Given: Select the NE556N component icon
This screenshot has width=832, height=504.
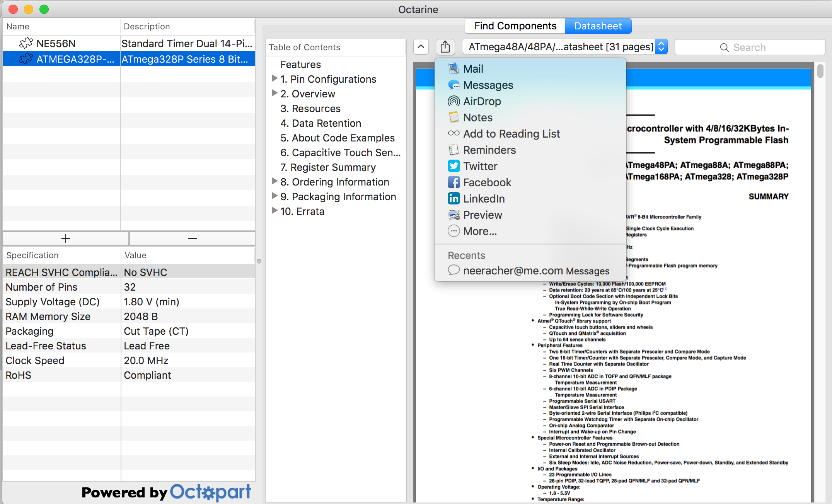Looking at the screenshot, I should click(26, 43).
